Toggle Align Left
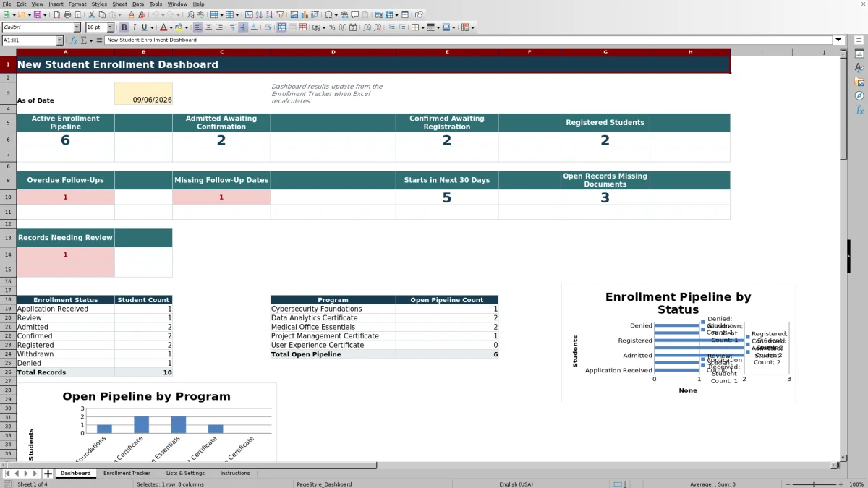 (x=197, y=27)
